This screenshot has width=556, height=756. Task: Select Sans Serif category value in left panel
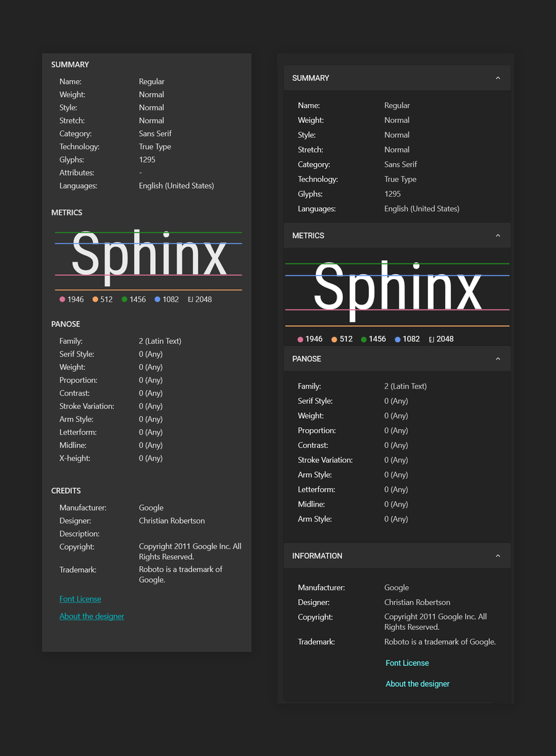(155, 134)
